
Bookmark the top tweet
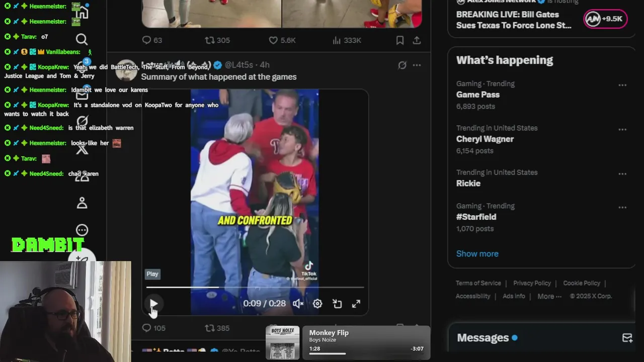tap(400, 40)
